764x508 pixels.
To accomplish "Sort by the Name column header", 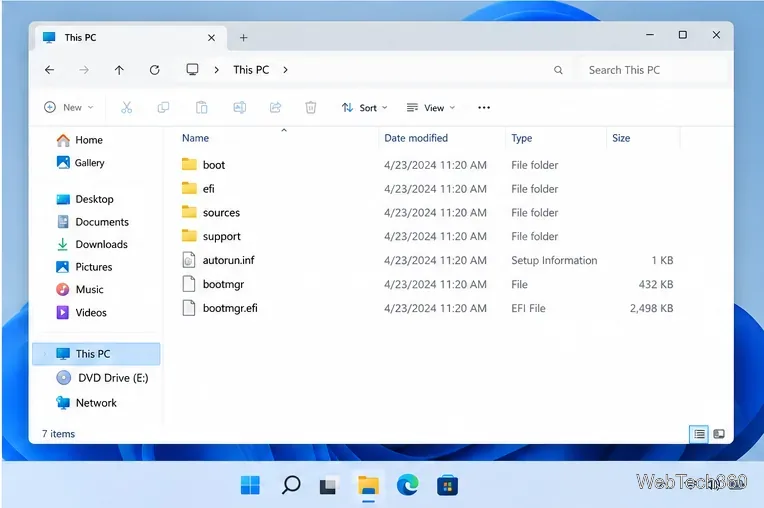I will pyautogui.click(x=195, y=138).
